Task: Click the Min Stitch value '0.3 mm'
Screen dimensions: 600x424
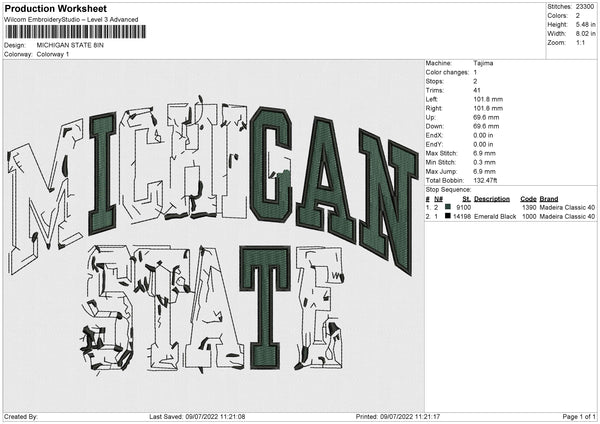Action: (x=484, y=162)
